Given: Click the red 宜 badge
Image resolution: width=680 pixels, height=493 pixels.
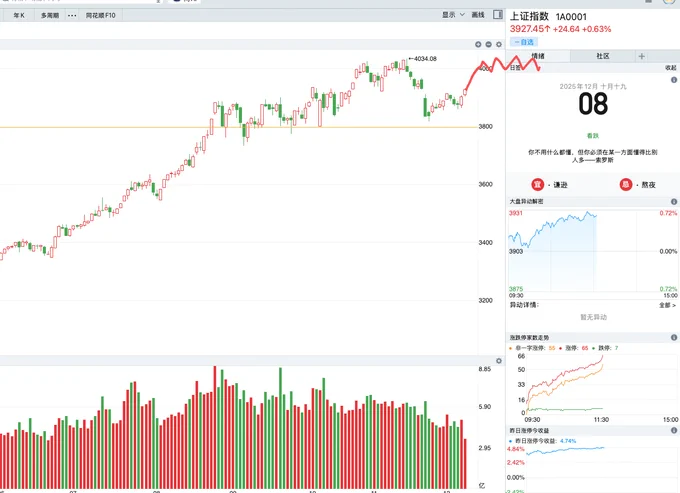Looking at the screenshot, I should (538, 185).
